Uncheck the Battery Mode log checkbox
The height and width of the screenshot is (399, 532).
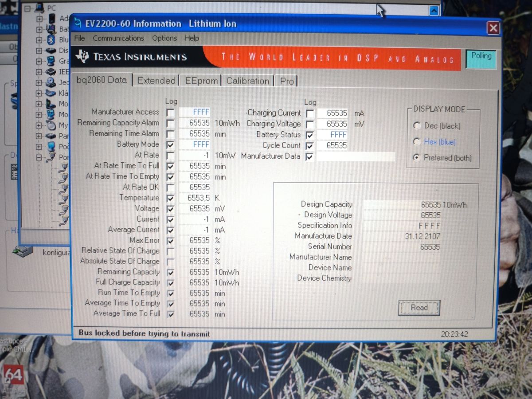170,145
